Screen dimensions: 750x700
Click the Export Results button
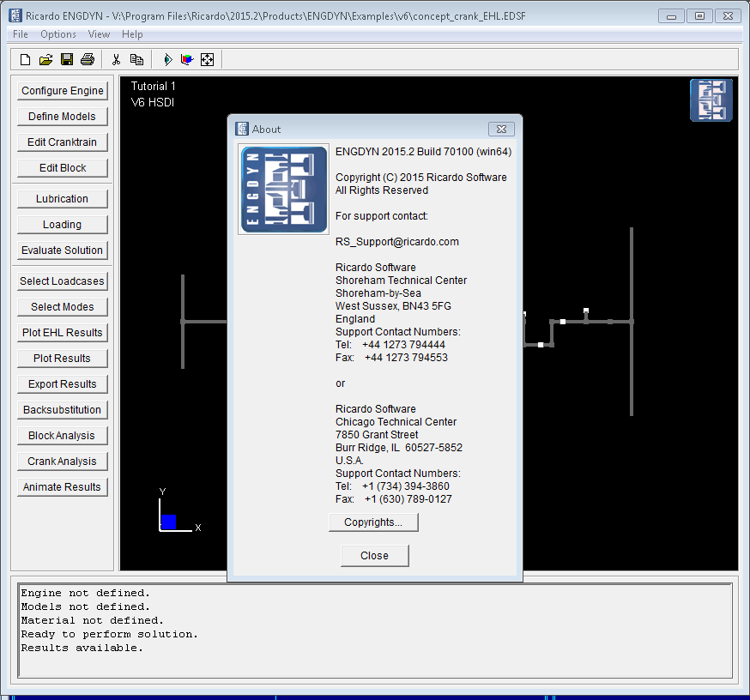[x=63, y=384]
